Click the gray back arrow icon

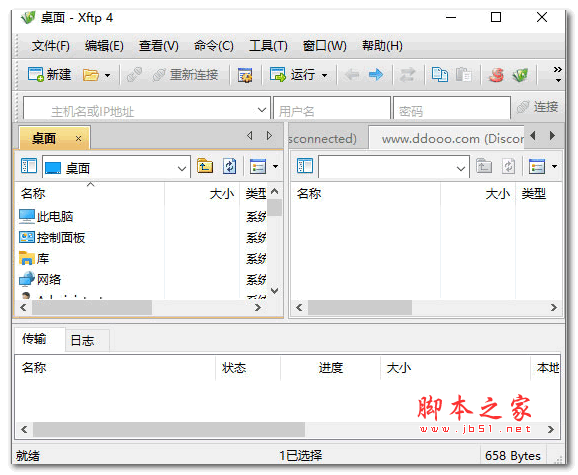pyautogui.click(x=352, y=75)
